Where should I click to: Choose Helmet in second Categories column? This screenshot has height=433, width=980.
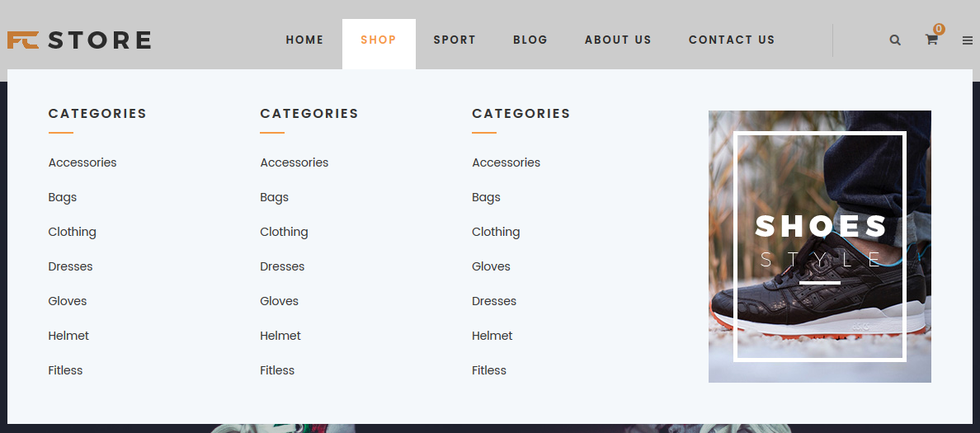point(280,336)
